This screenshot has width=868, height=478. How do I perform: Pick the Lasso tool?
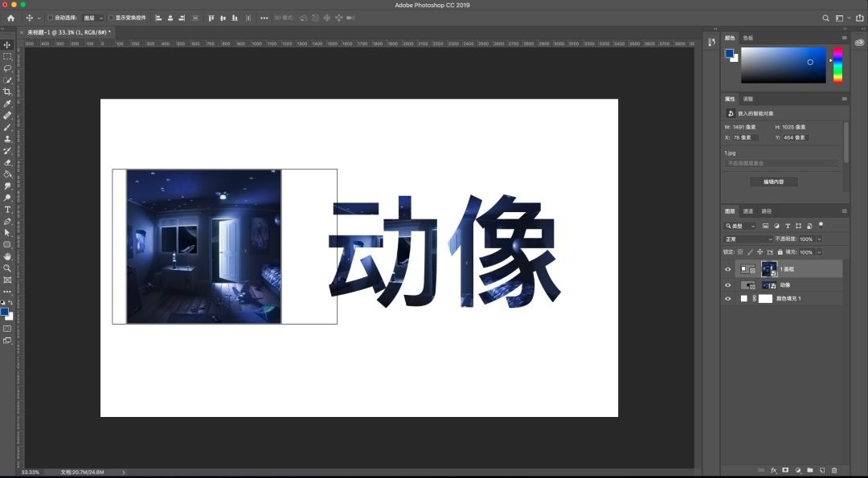(x=8, y=67)
